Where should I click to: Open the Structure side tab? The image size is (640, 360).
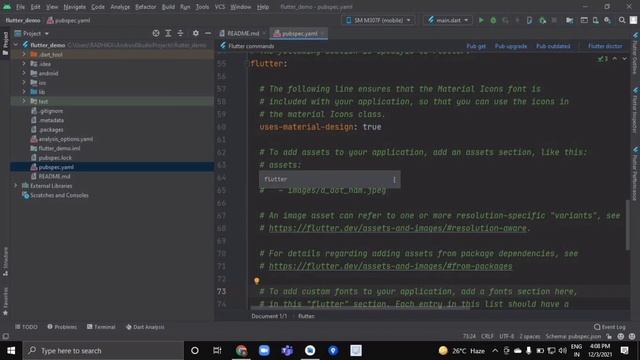[5, 262]
